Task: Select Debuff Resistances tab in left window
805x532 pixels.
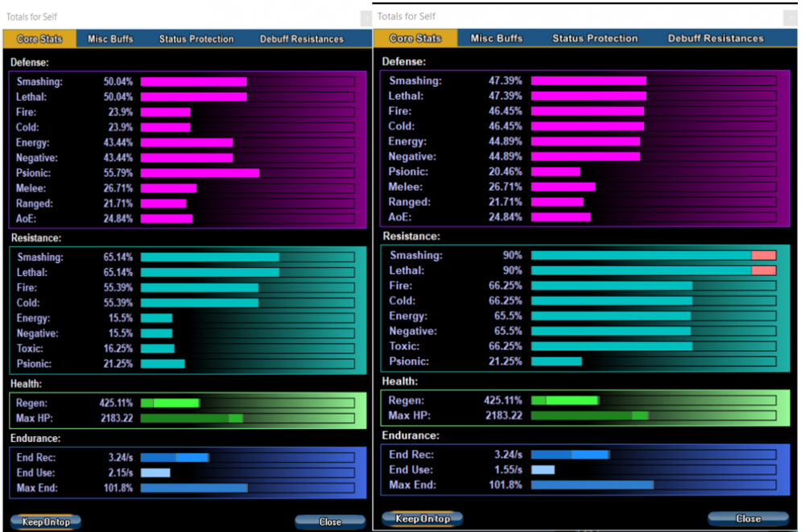Action: coord(301,39)
